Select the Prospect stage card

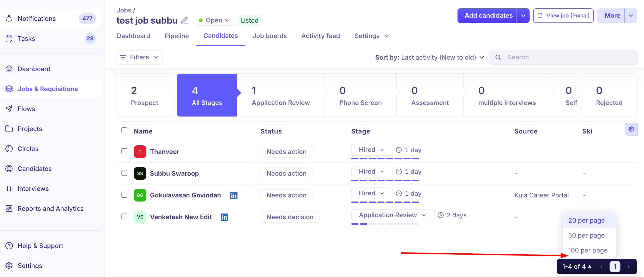[145, 95]
